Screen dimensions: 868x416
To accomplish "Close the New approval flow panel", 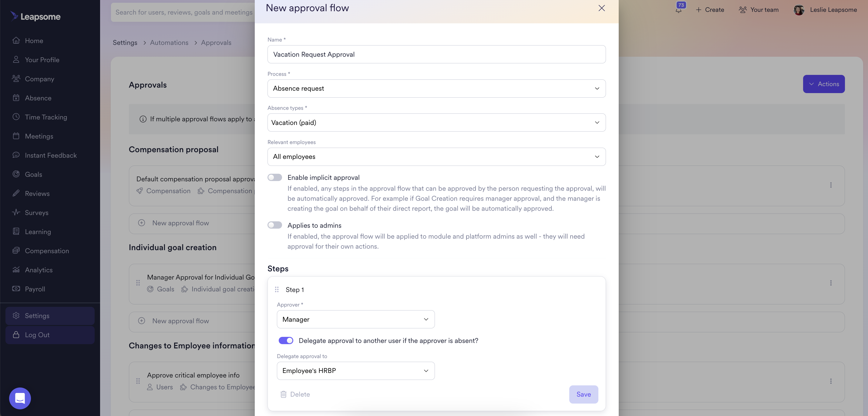I will (601, 8).
